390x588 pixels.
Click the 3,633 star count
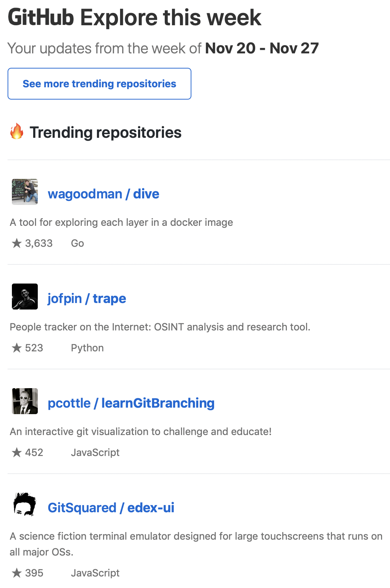pyautogui.click(x=39, y=243)
